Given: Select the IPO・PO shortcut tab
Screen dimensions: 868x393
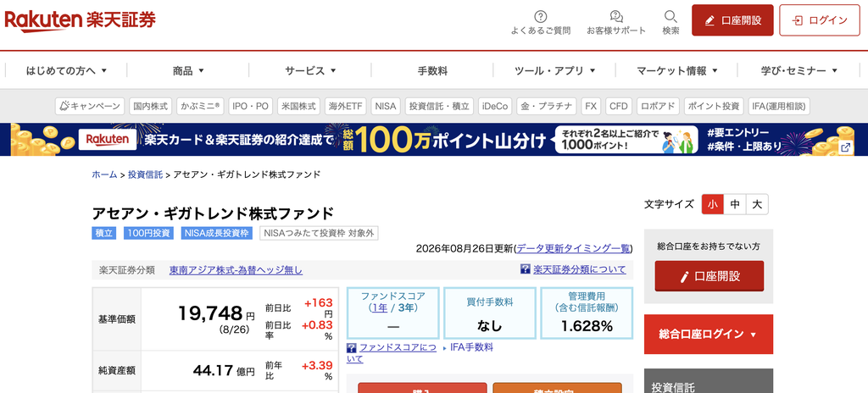Looking at the screenshot, I should [x=250, y=106].
